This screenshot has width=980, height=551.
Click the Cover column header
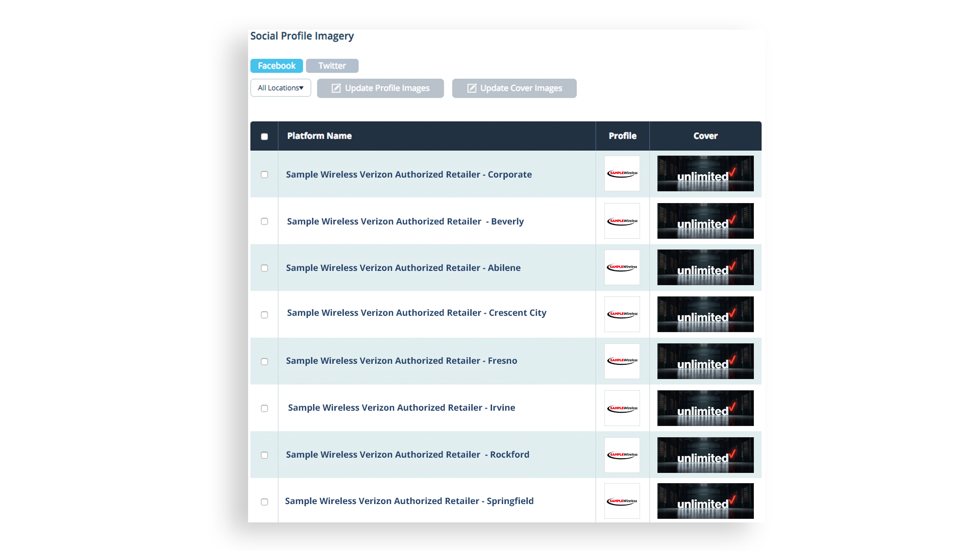point(705,136)
